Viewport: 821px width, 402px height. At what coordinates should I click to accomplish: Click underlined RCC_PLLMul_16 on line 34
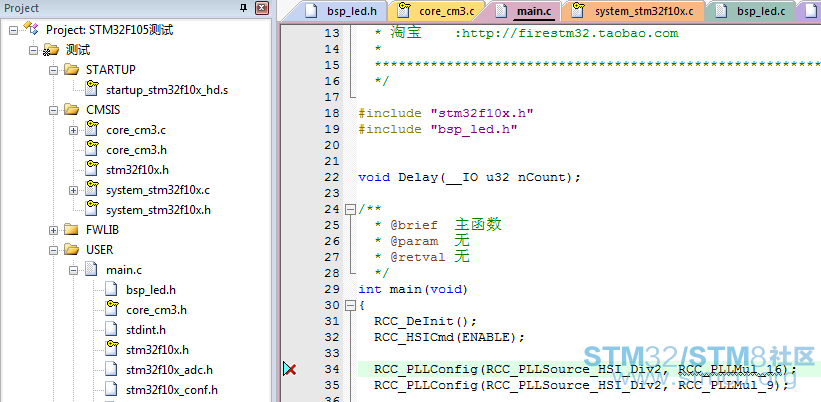tap(729, 370)
